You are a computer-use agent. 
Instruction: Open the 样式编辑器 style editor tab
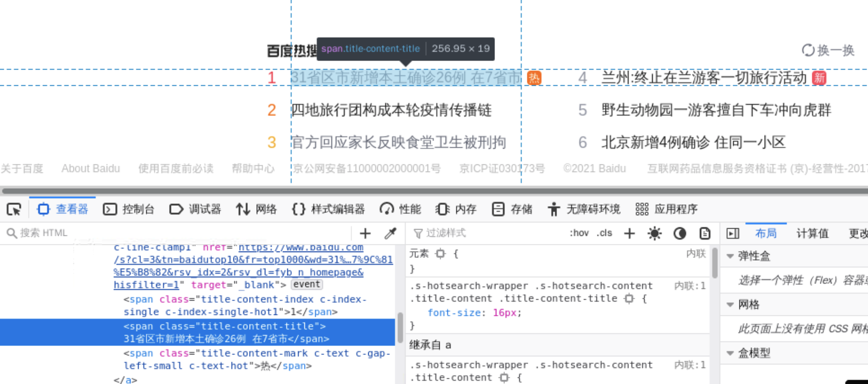(328, 209)
